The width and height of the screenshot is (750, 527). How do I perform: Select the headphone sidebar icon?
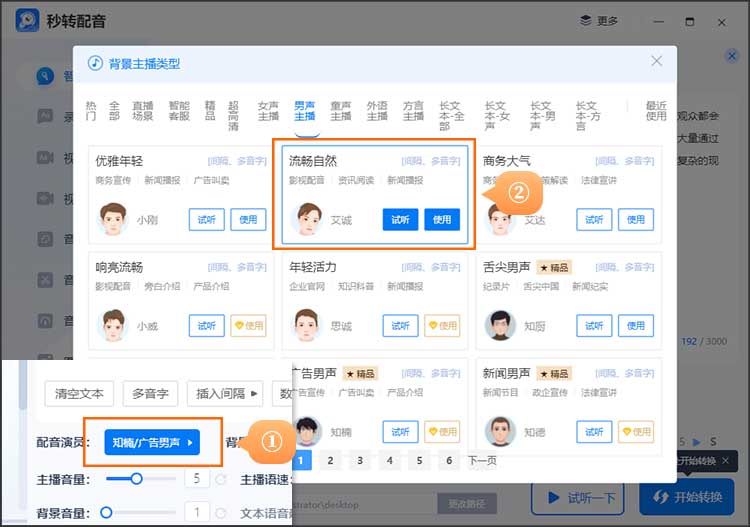(45, 320)
